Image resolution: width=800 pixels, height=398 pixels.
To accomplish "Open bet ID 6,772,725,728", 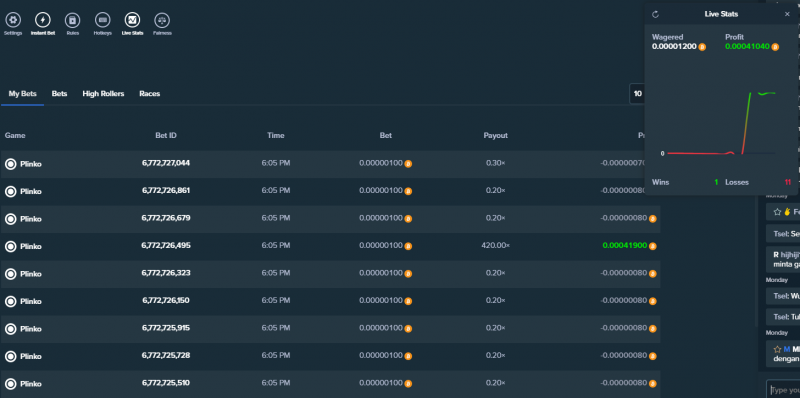I will (x=166, y=356).
